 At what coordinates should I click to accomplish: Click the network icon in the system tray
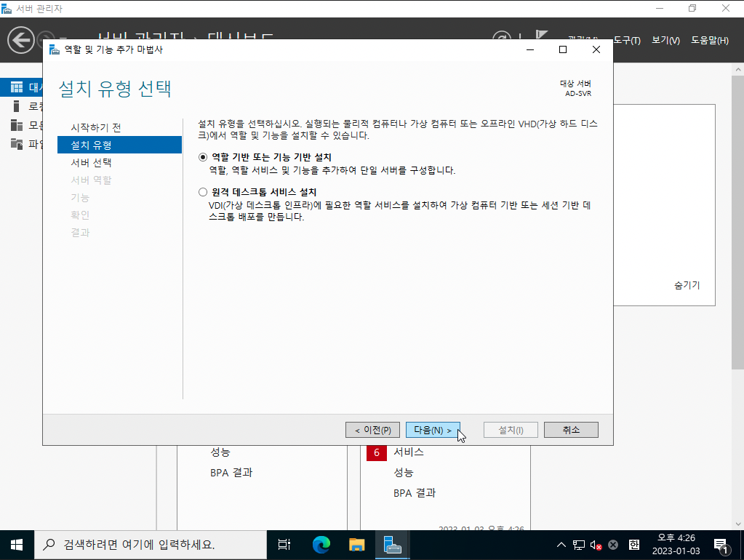click(579, 545)
